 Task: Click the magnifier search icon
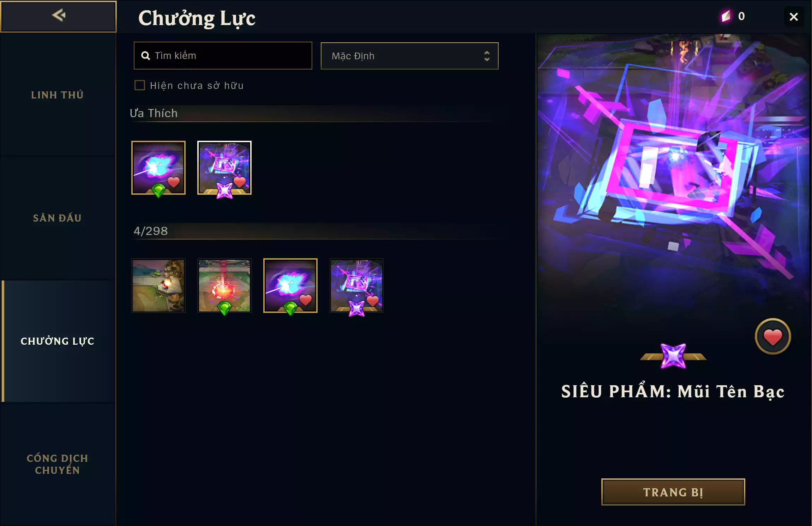pos(145,56)
